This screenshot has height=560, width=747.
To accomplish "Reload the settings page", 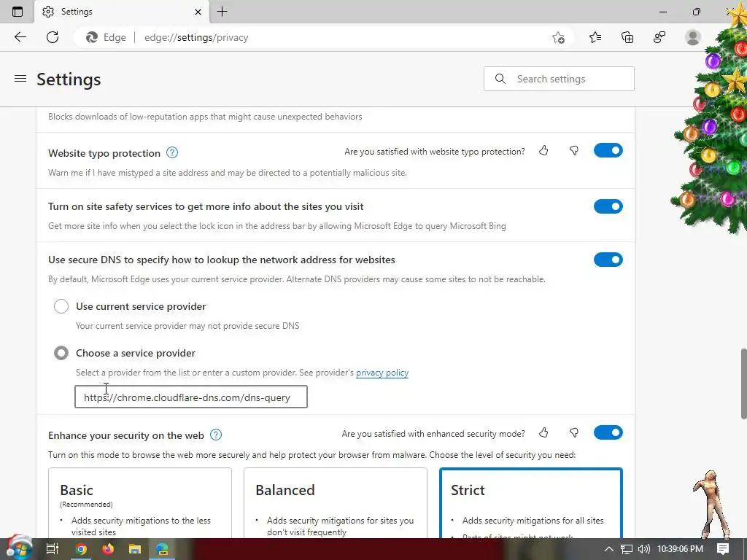I will click(x=53, y=37).
